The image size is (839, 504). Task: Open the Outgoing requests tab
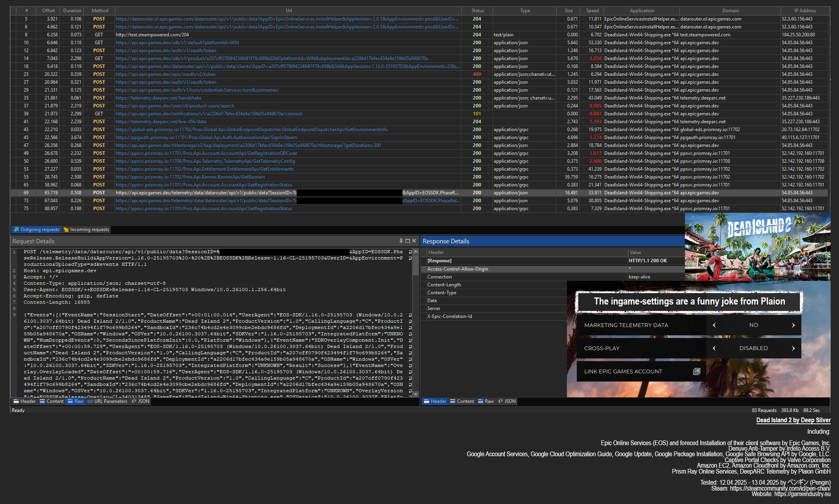tap(36, 229)
